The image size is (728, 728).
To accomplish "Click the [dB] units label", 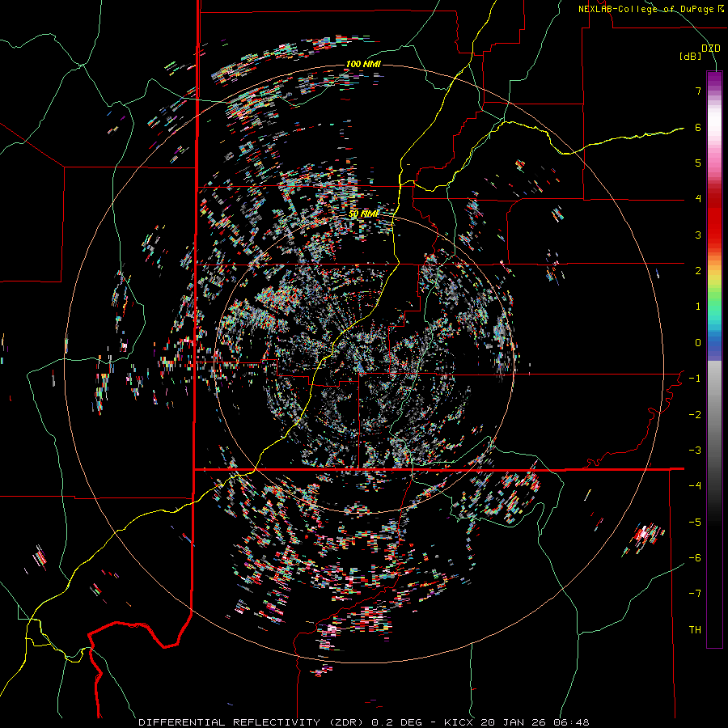I will [691, 57].
